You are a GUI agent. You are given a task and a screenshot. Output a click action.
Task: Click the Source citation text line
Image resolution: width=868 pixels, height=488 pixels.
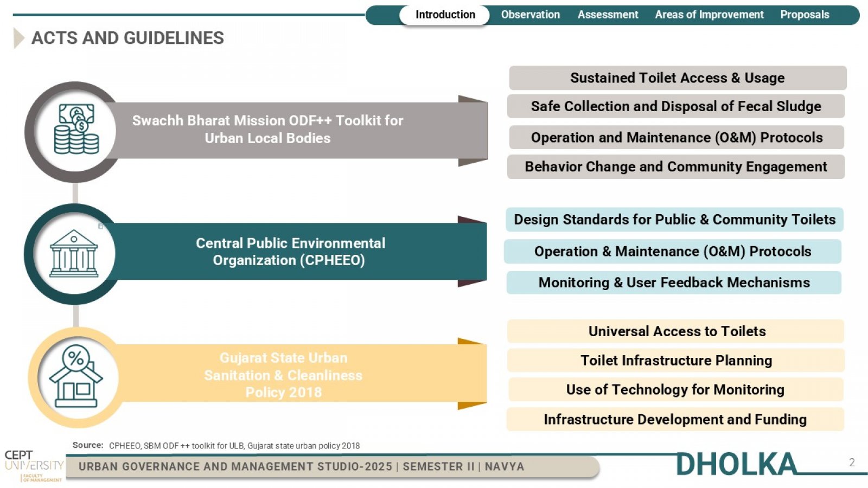tap(216, 446)
